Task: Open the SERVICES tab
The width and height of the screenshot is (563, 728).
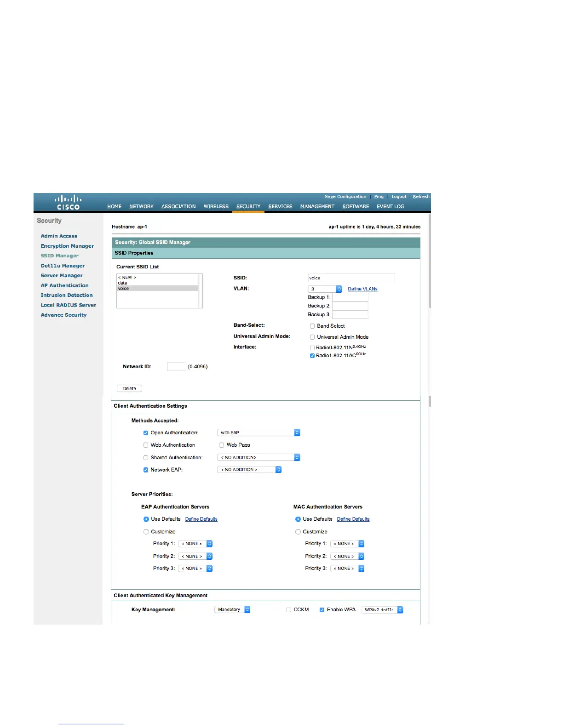Action: click(280, 207)
